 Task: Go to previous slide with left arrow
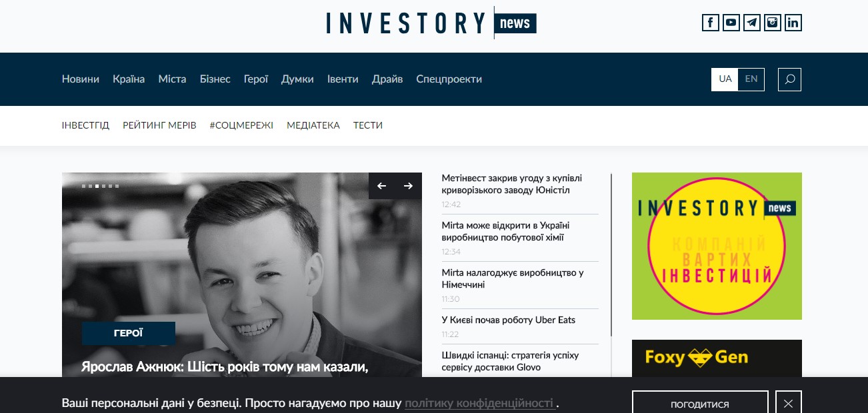click(x=382, y=186)
